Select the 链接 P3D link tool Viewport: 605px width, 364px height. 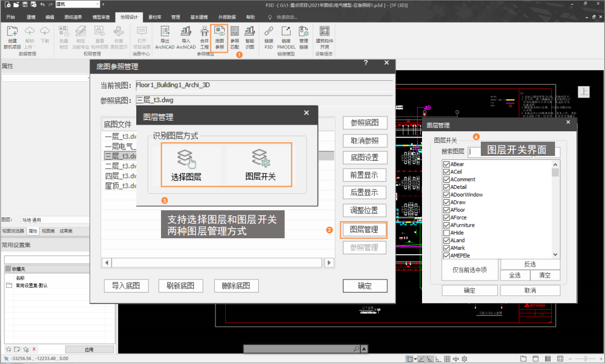coord(269,37)
